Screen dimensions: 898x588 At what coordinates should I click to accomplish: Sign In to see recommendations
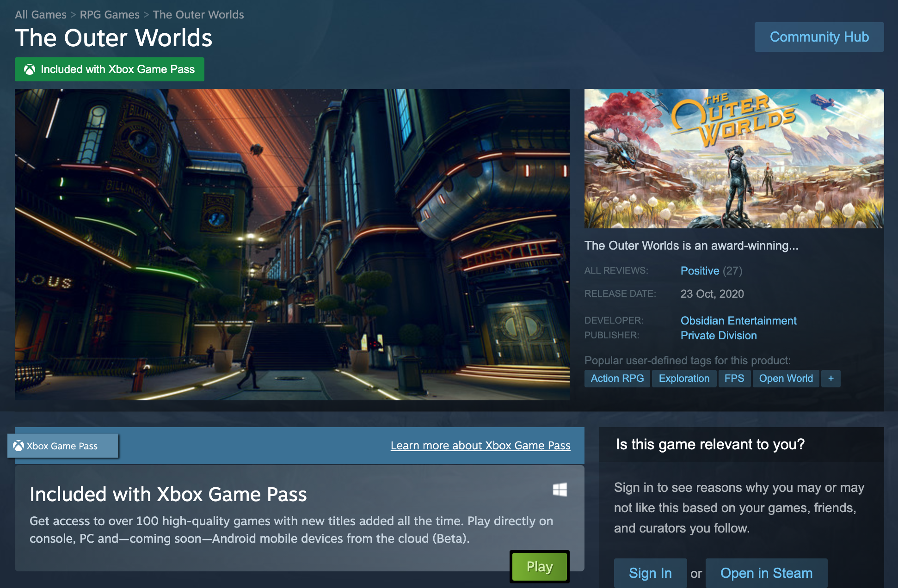click(x=650, y=573)
